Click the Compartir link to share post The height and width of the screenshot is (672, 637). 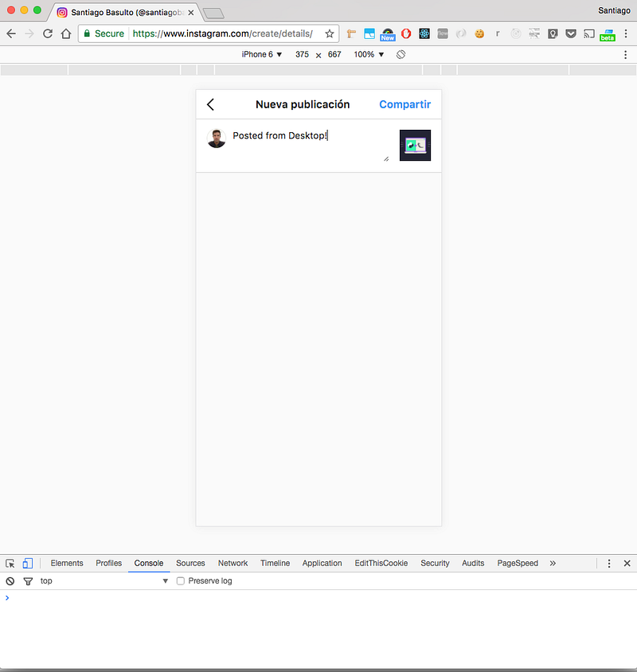pyautogui.click(x=404, y=104)
